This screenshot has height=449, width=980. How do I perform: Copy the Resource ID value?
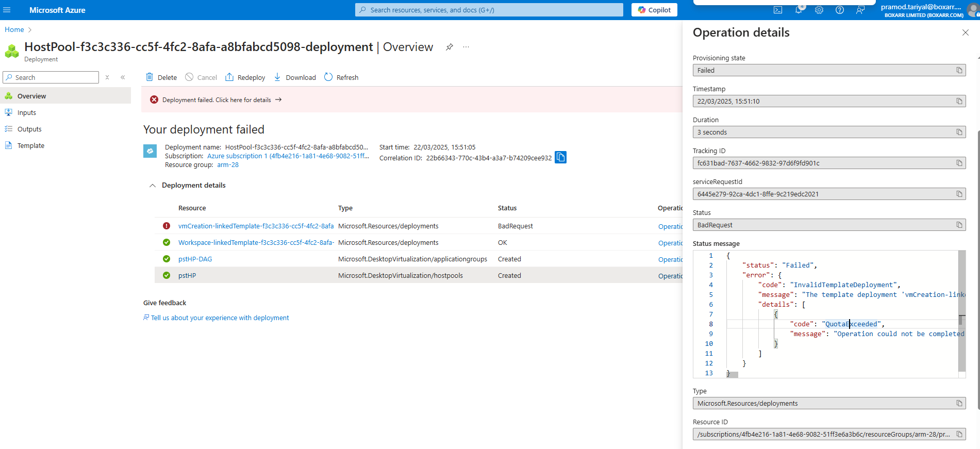(x=959, y=434)
